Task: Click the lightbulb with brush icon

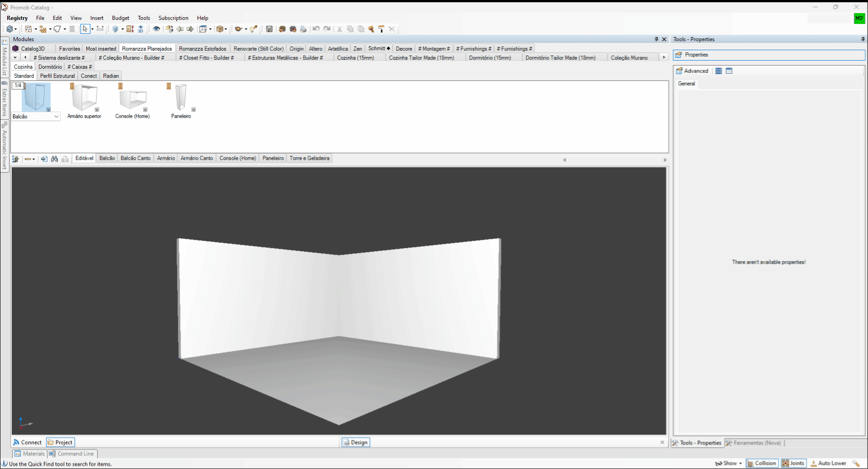Action: [253, 29]
